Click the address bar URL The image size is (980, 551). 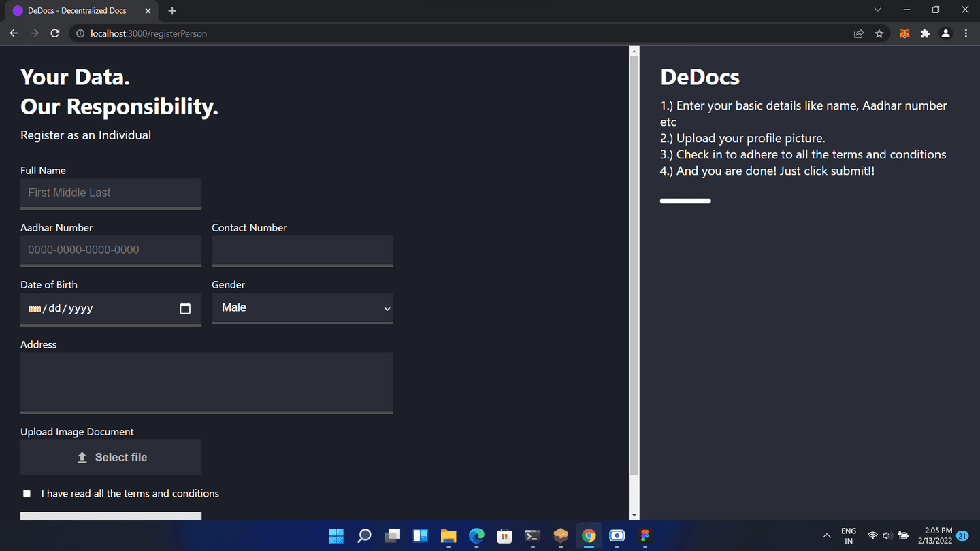click(148, 33)
